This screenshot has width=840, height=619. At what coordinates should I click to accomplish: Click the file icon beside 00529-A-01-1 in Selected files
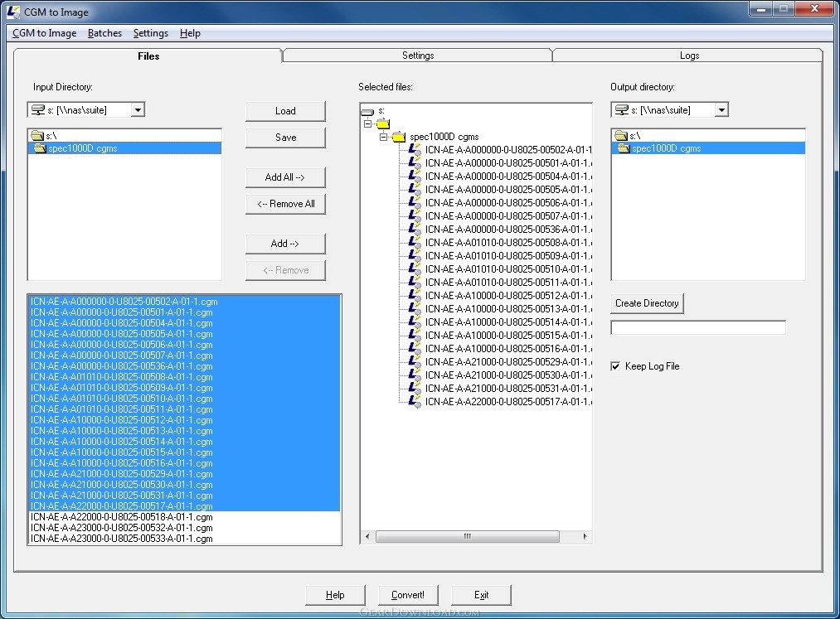415,362
